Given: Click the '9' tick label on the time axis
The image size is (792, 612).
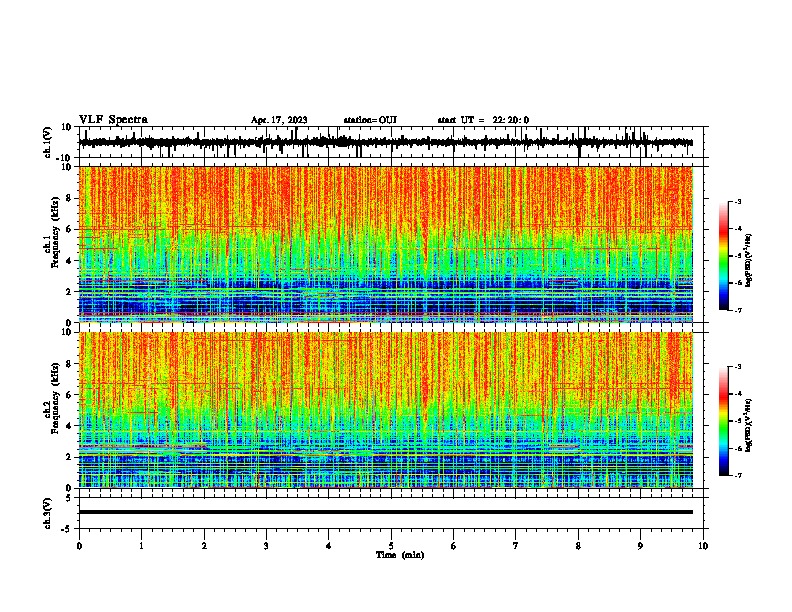Looking at the screenshot, I should [640, 546].
